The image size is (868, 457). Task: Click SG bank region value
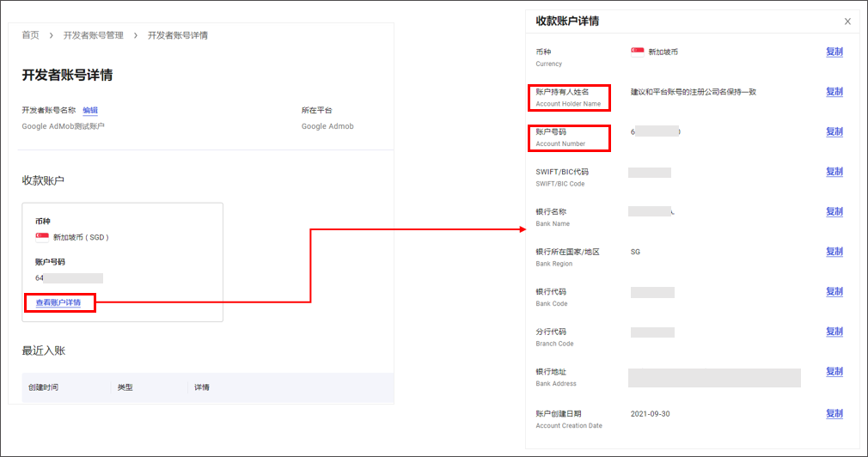[x=635, y=252]
